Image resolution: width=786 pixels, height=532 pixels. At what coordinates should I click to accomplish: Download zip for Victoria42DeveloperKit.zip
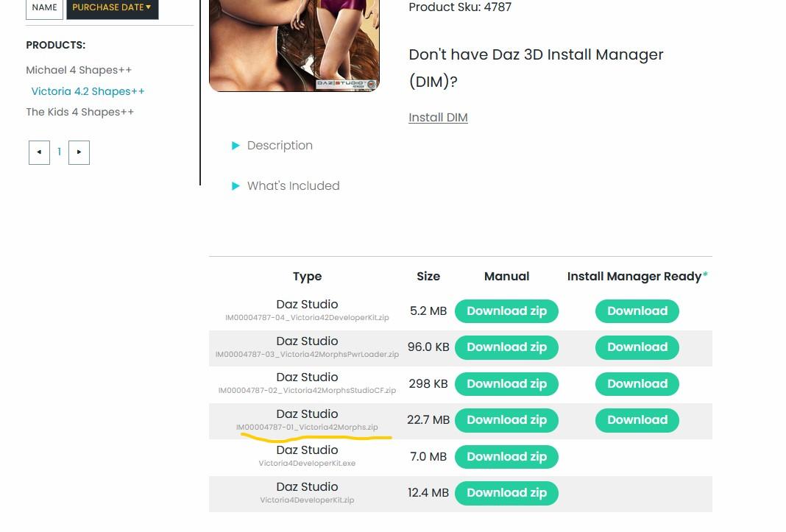tap(506, 311)
